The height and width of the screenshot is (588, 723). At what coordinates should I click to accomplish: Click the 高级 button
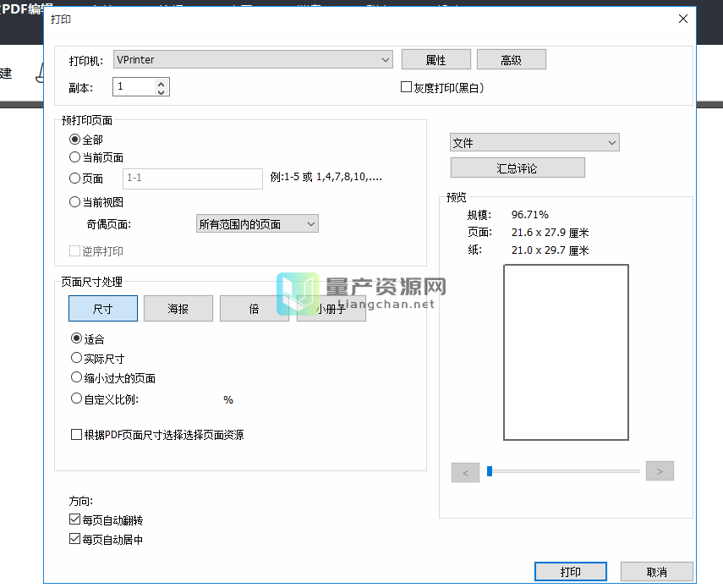(x=511, y=59)
